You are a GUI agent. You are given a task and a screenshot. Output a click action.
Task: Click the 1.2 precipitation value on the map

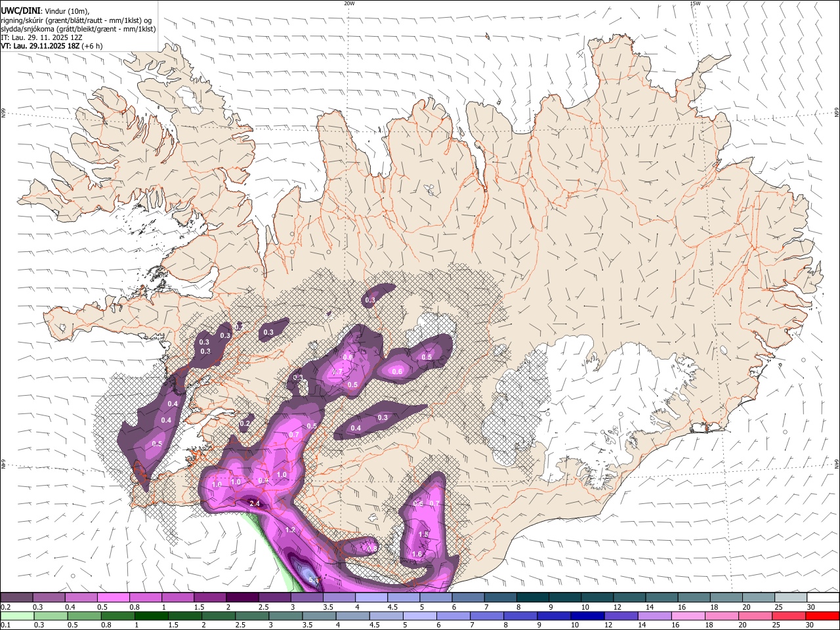[x=290, y=530]
